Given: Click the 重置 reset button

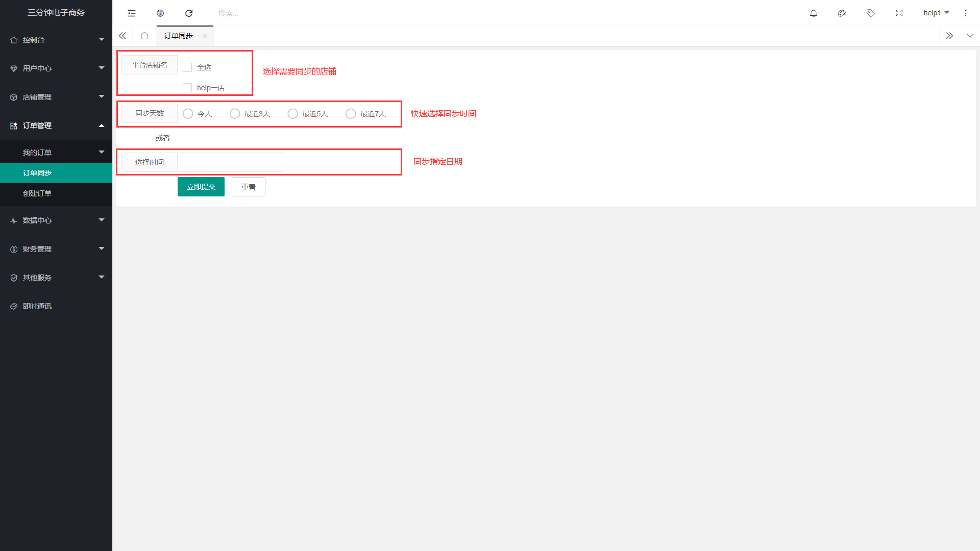Looking at the screenshot, I should (249, 187).
